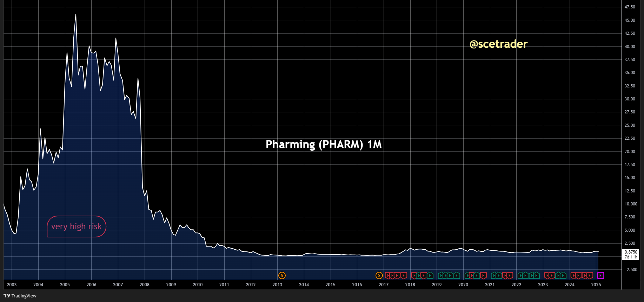
Task: Click the 2021 label on time axis
Action: coord(490,285)
